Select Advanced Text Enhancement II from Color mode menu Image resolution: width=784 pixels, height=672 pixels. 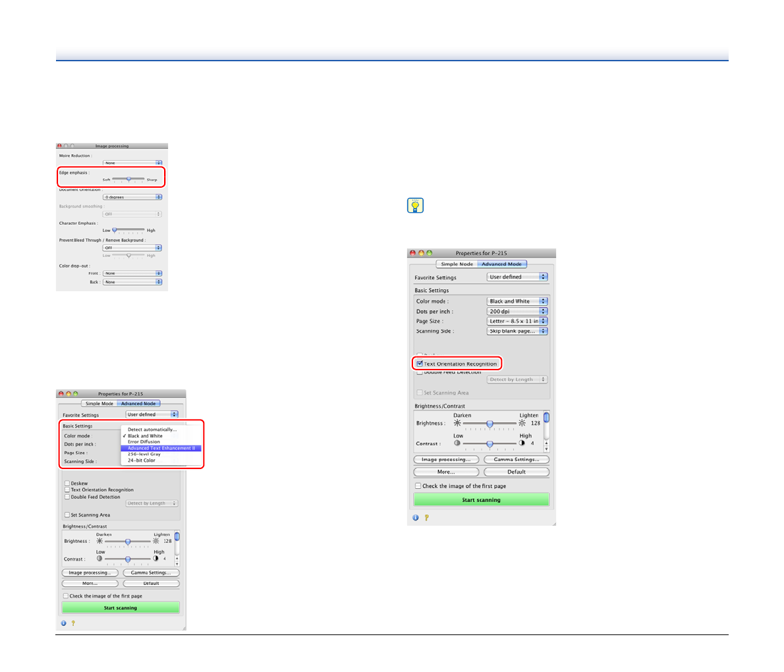[x=161, y=448]
